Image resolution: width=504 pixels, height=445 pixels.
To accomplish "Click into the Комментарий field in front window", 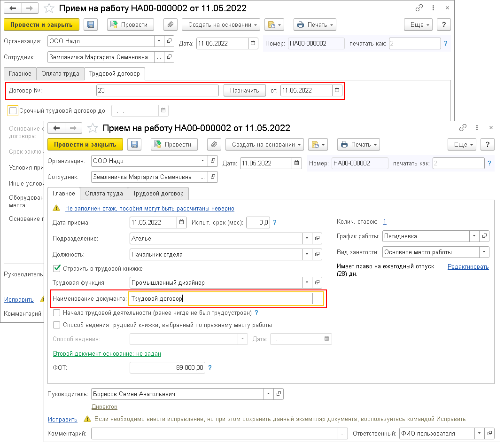I will (x=215, y=433).
